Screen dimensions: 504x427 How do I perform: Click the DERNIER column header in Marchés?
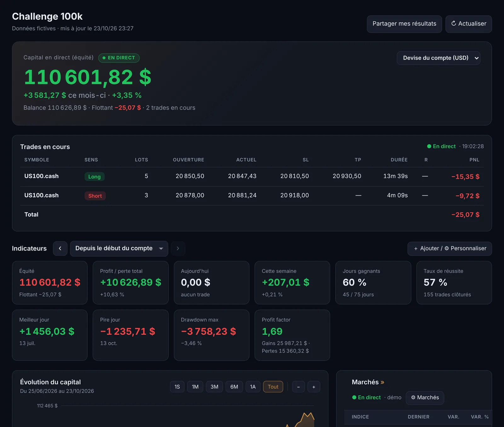[418, 417]
